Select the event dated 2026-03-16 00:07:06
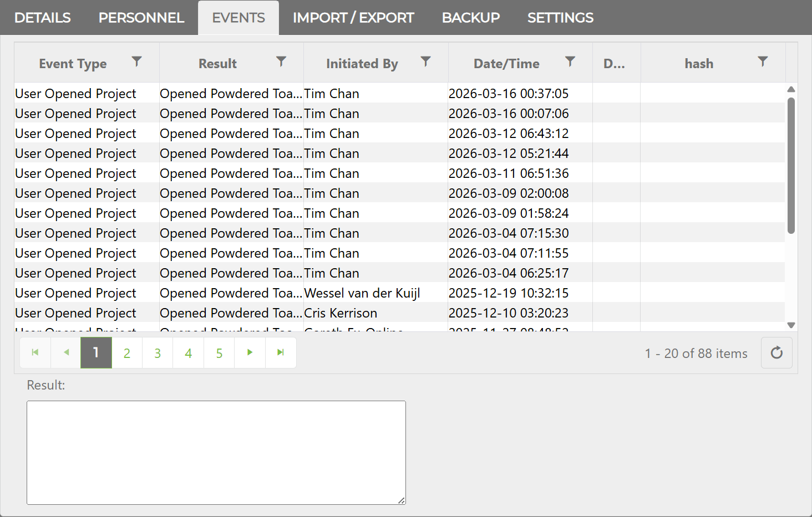The height and width of the screenshot is (517, 812). tap(399, 113)
